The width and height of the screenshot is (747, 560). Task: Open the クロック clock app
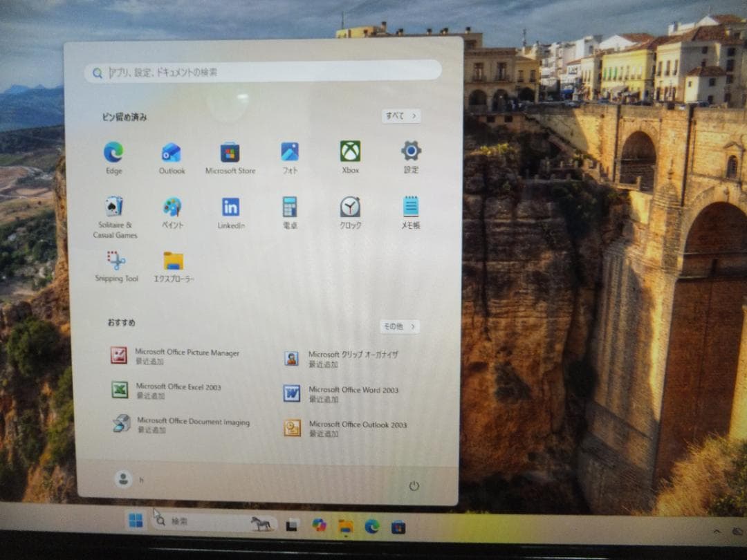[349, 209]
